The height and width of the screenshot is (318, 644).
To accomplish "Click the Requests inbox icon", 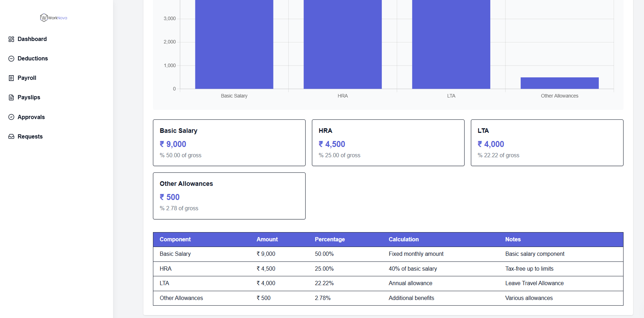I will (x=11, y=136).
